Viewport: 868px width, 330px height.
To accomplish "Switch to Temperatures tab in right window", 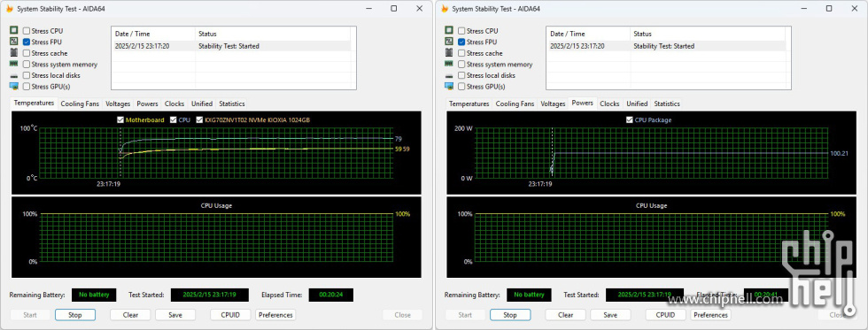I will [x=469, y=104].
